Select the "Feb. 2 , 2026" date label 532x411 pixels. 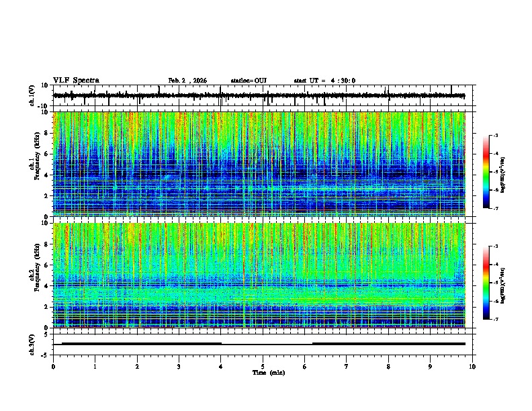pos(187,81)
